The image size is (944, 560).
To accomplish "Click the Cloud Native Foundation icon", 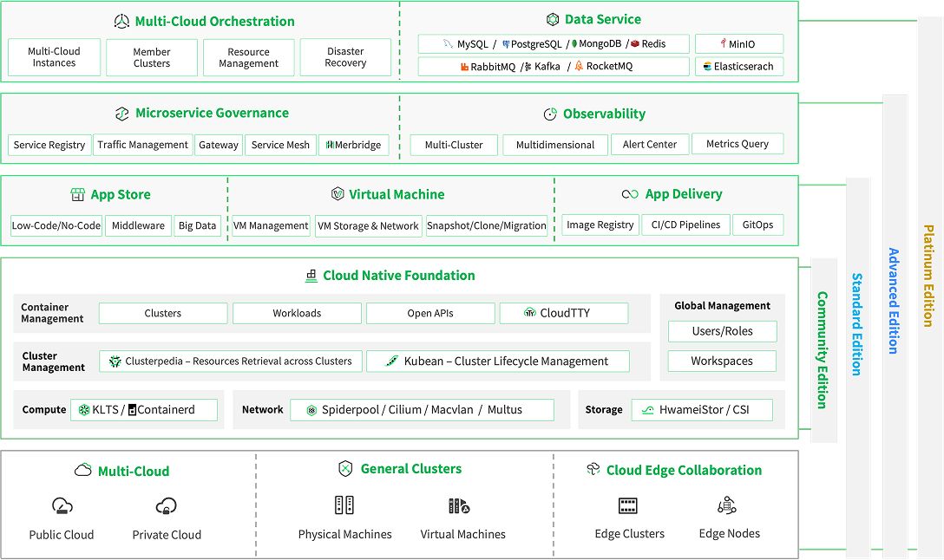I will [x=311, y=276].
